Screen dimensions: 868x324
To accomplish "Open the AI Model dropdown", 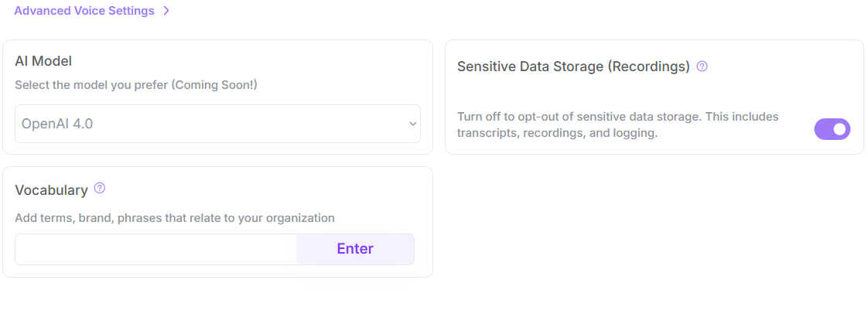I will coord(217,124).
